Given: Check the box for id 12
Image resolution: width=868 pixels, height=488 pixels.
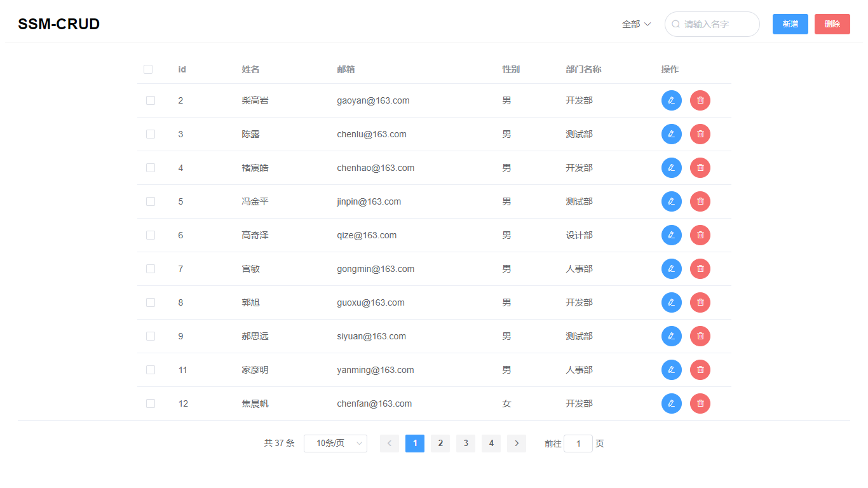Looking at the screenshot, I should [151, 403].
